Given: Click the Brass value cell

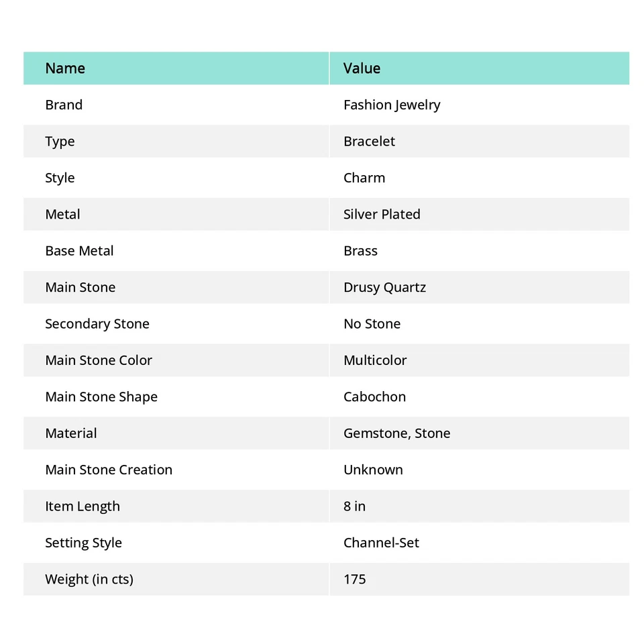Looking at the screenshot, I should pos(360,251).
